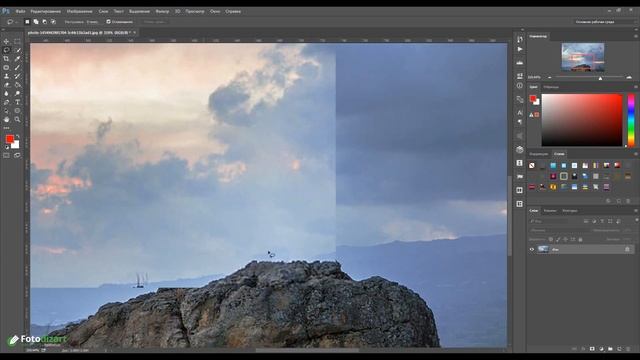
Task: Open Lasso tool preset picker dropdown
Action: click(x=12, y=22)
